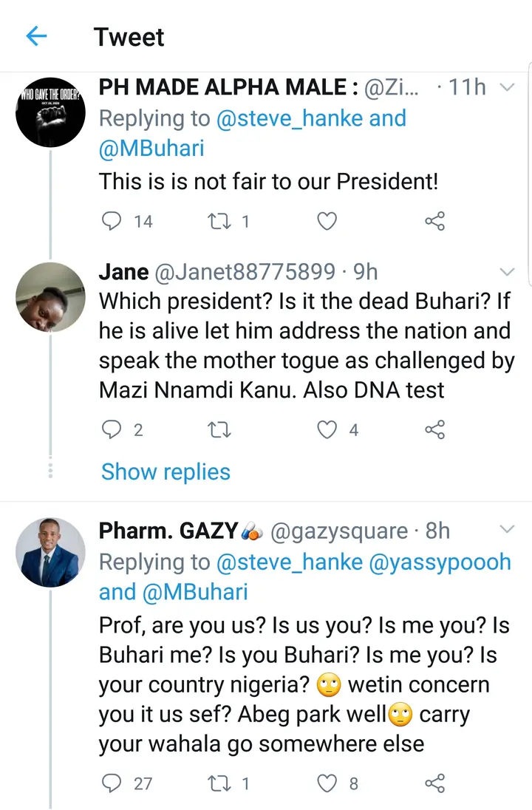Reply to Jane's tweet

pyautogui.click(x=111, y=429)
